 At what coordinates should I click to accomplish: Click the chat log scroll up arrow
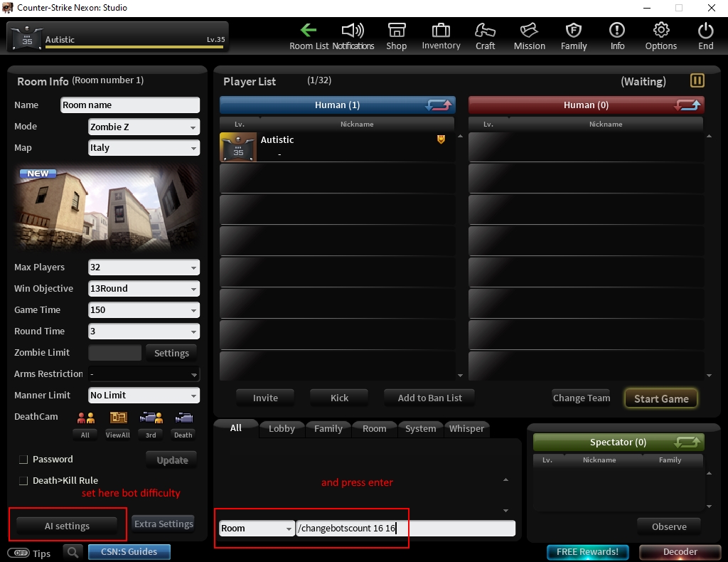tap(505, 479)
